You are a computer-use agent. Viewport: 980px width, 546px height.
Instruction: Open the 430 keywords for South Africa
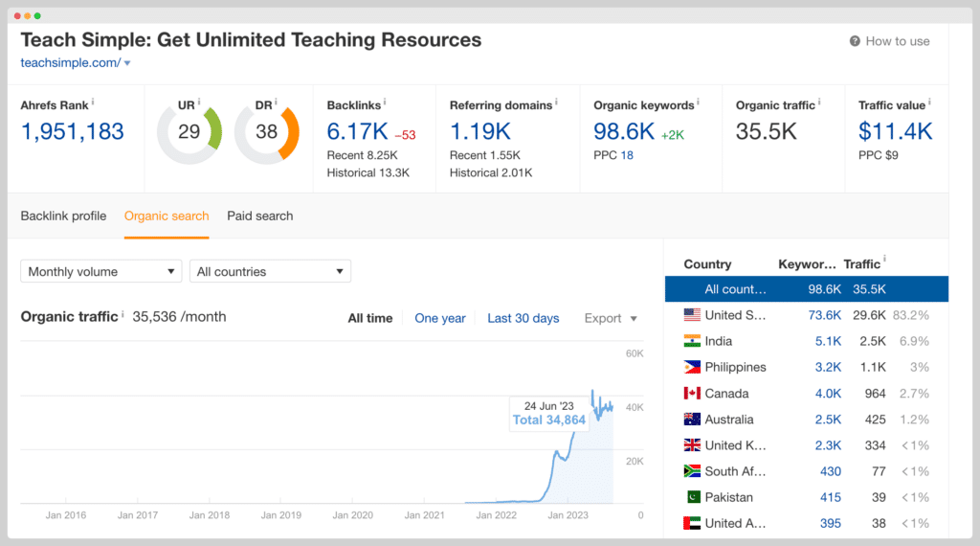tap(831, 471)
